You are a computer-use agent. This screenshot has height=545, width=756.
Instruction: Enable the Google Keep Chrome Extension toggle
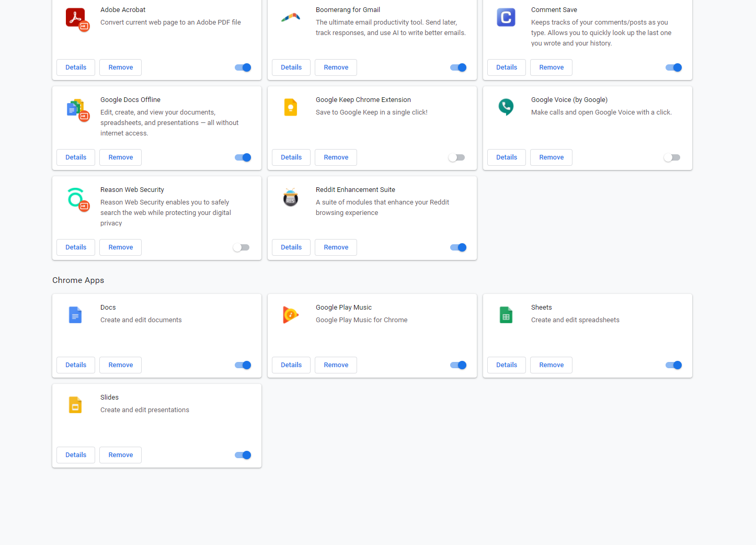(x=456, y=157)
